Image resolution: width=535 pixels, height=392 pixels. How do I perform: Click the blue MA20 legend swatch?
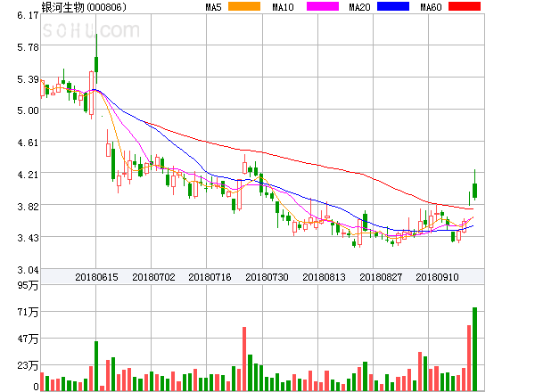[x=392, y=7]
